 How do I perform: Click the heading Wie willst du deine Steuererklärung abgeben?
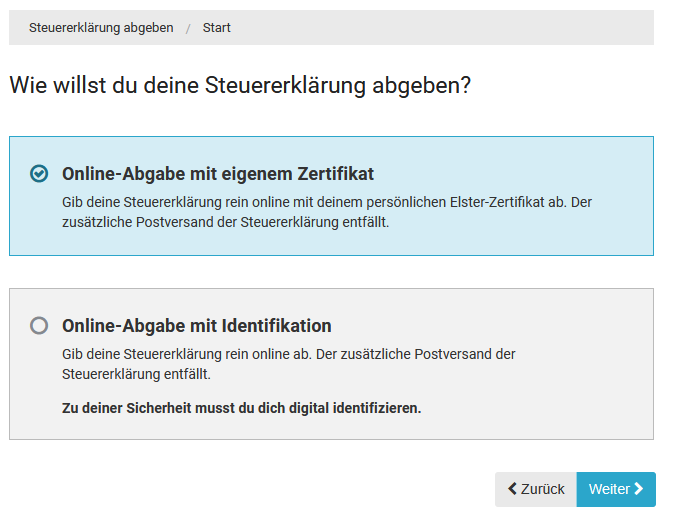[240, 86]
